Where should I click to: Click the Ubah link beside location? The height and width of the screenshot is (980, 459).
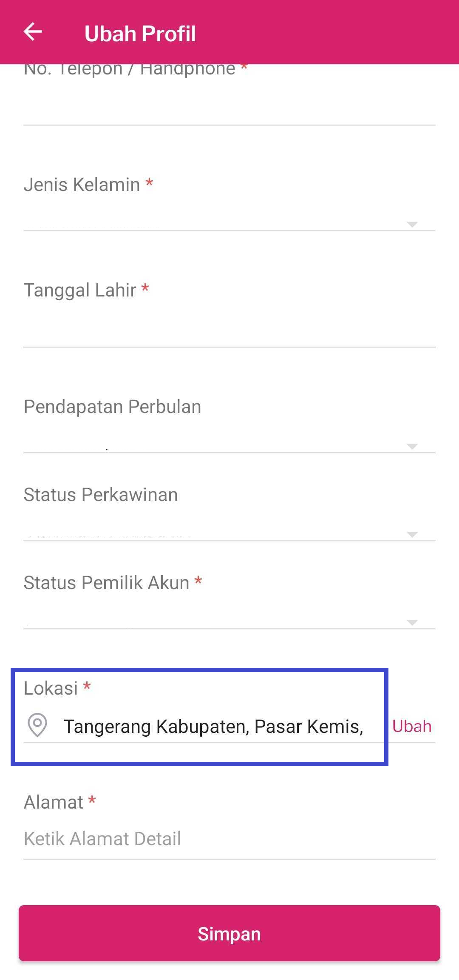(411, 726)
